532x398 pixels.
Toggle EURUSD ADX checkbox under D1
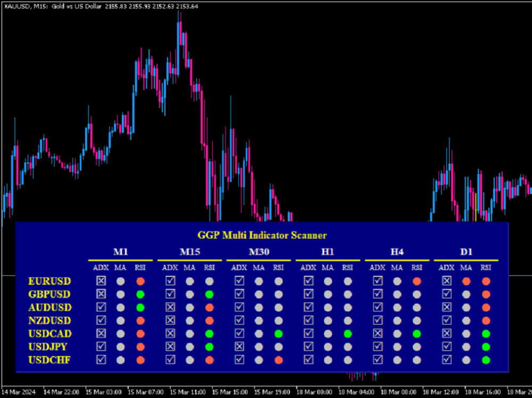pyautogui.click(x=447, y=281)
